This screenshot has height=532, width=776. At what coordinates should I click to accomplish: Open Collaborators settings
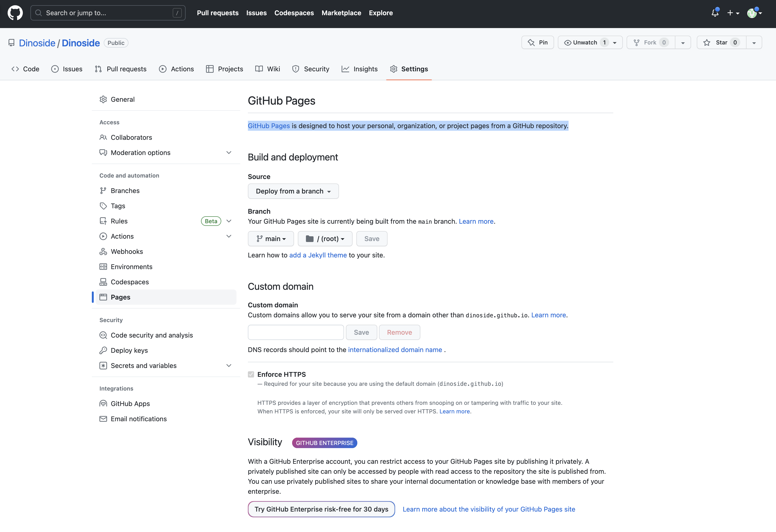(x=166, y=137)
